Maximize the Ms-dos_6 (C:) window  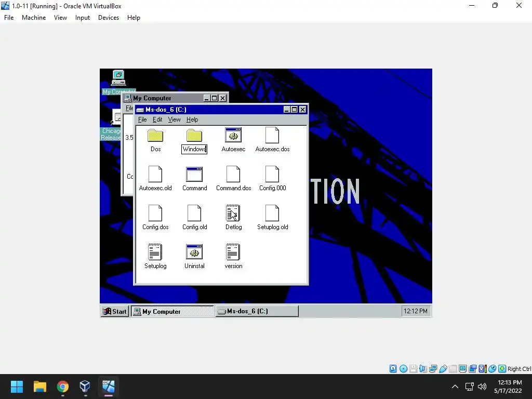[x=294, y=110]
